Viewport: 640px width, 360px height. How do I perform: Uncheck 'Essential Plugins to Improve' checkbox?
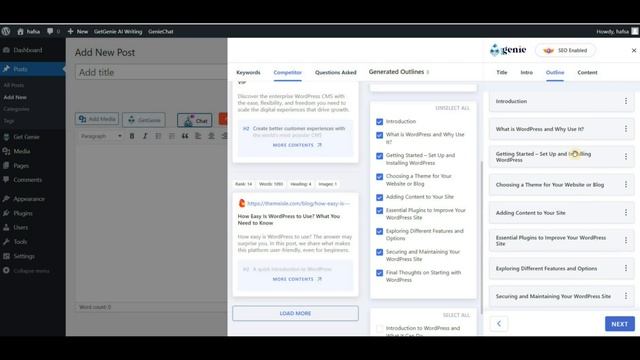[380, 211]
